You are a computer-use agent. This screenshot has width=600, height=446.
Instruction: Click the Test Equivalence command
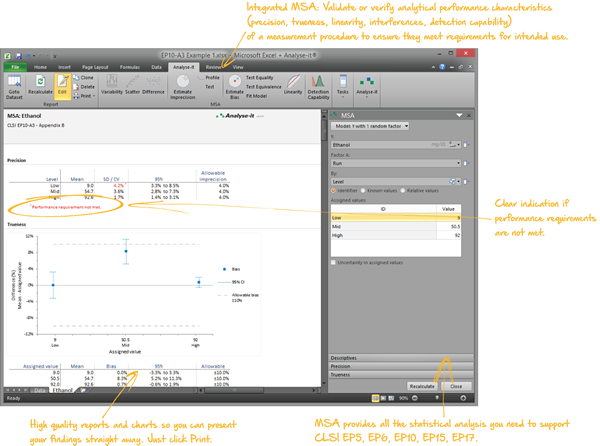point(263,87)
